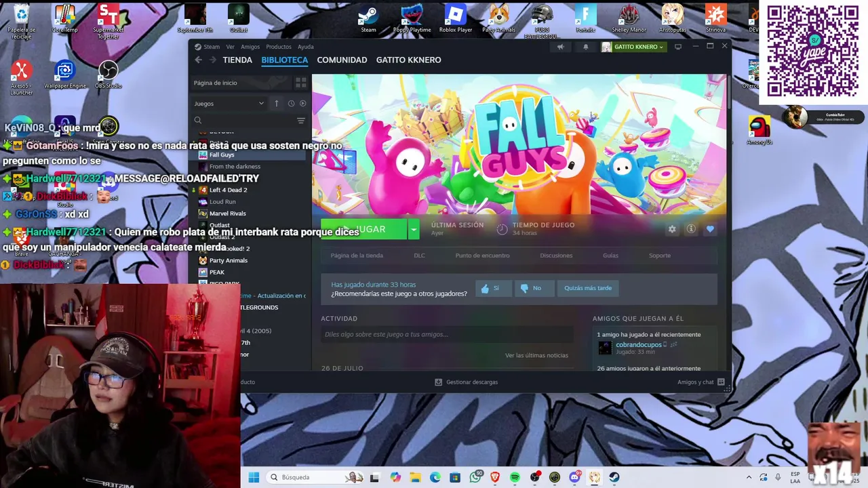Image resolution: width=868 pixels, height=488 pixels.
Task: Switch Steam to Big Picture mode
Action: tap(677, 47)
